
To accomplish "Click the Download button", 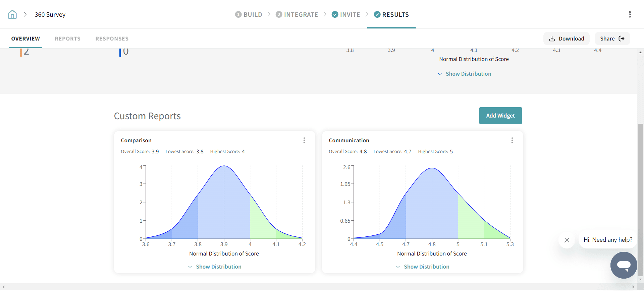I will tap(566, 39).
